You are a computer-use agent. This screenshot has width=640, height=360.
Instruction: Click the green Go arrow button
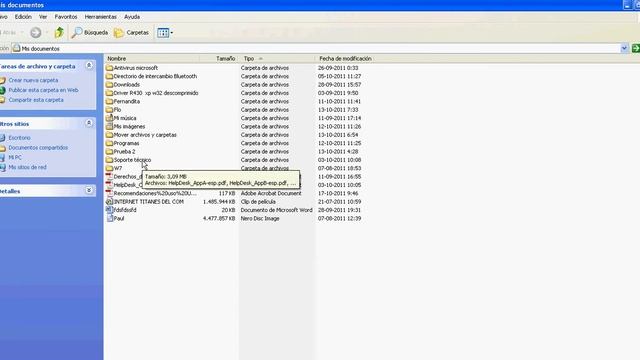[636, 48]
